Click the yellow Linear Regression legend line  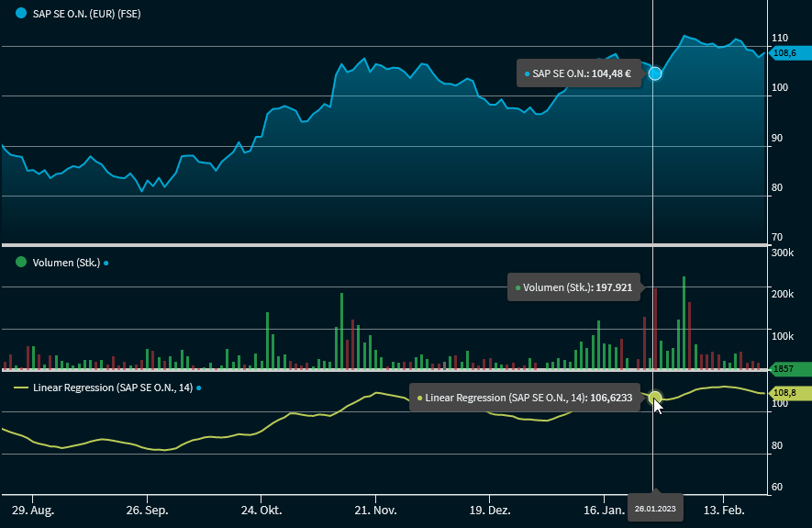(21, 388)
